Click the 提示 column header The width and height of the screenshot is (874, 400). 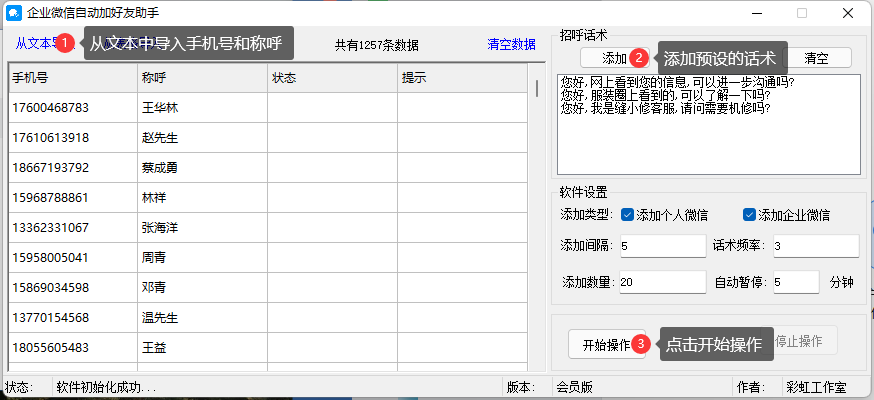pos(462,78)
